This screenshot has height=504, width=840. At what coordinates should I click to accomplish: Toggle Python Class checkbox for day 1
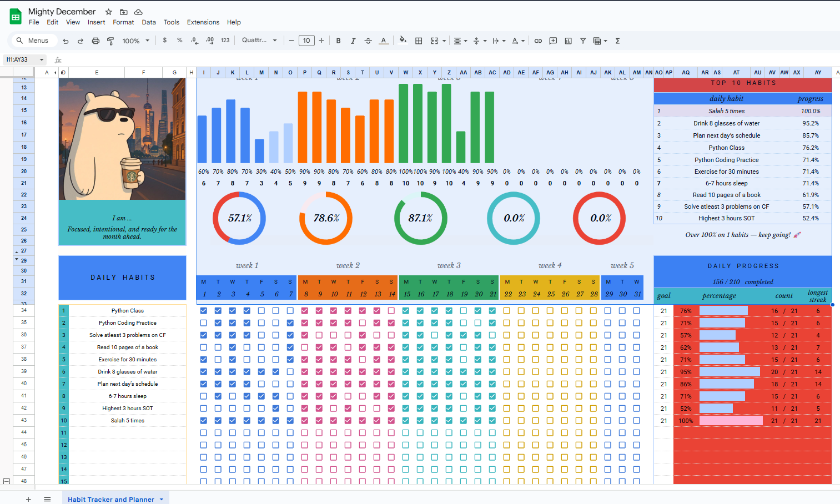pyautogui.click(x=204, y=311)
